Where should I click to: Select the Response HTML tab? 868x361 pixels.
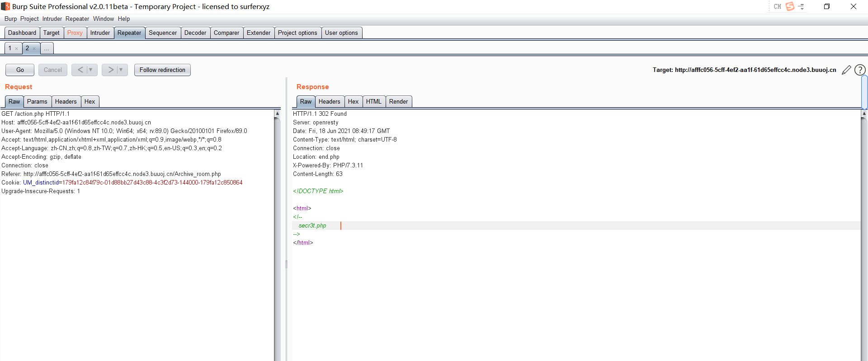(374, 101)
